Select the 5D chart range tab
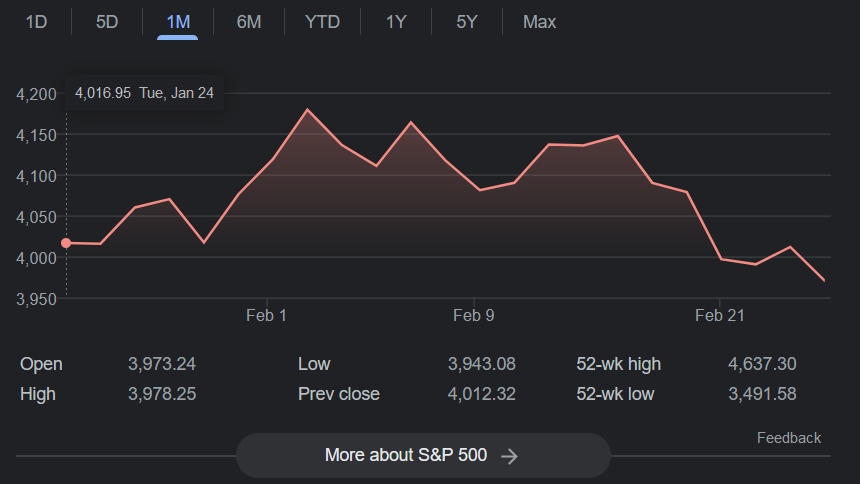The image size is (860, 484). (107, 22)
